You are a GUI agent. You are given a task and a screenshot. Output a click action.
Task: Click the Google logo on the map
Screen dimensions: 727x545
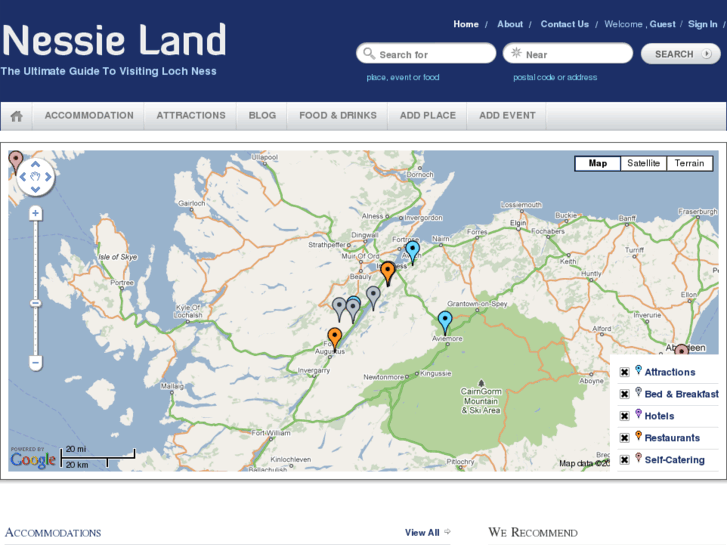click(x=33, y=459)
